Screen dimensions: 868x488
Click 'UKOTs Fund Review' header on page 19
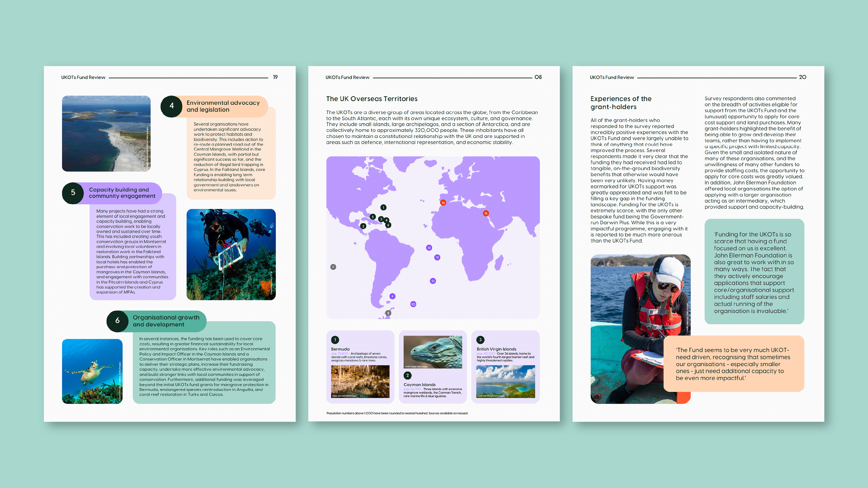coord(83,77)
